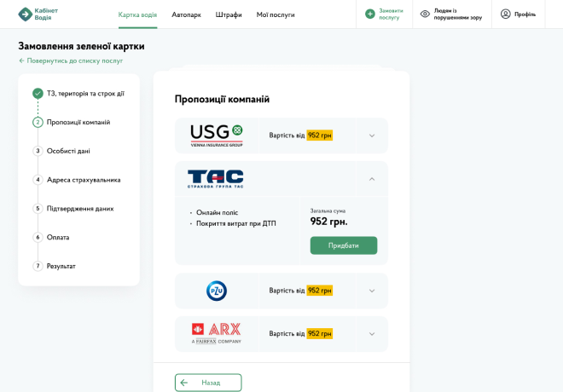Click step 3 circle number icon
Screen dimensions: 563x392
pos(38,151)
